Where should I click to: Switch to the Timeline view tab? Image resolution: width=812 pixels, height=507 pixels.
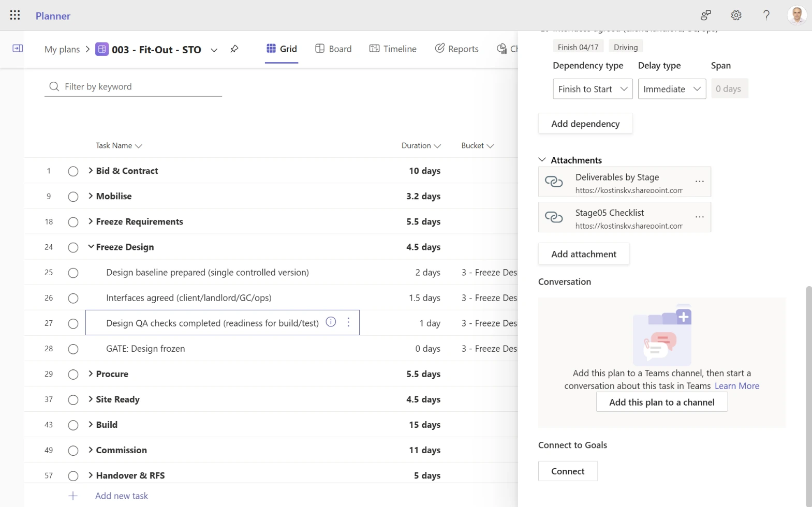click(393, 49)
